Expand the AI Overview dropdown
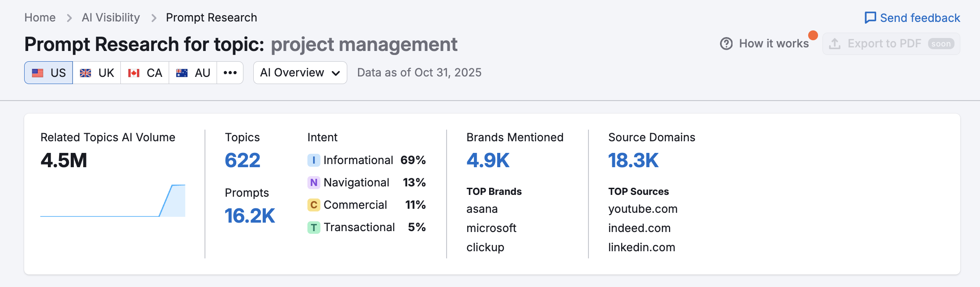Screen dimensions: 980x287 coord(300,73)
